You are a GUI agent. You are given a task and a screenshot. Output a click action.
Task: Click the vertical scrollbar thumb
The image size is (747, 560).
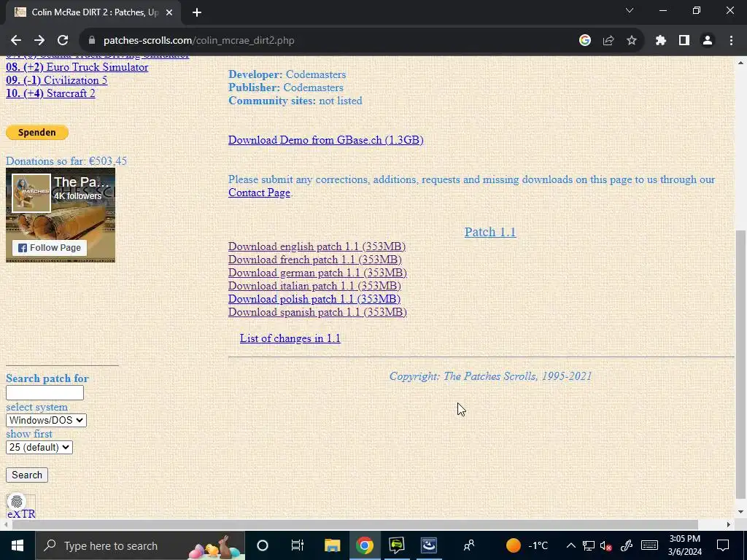(740, 365)
